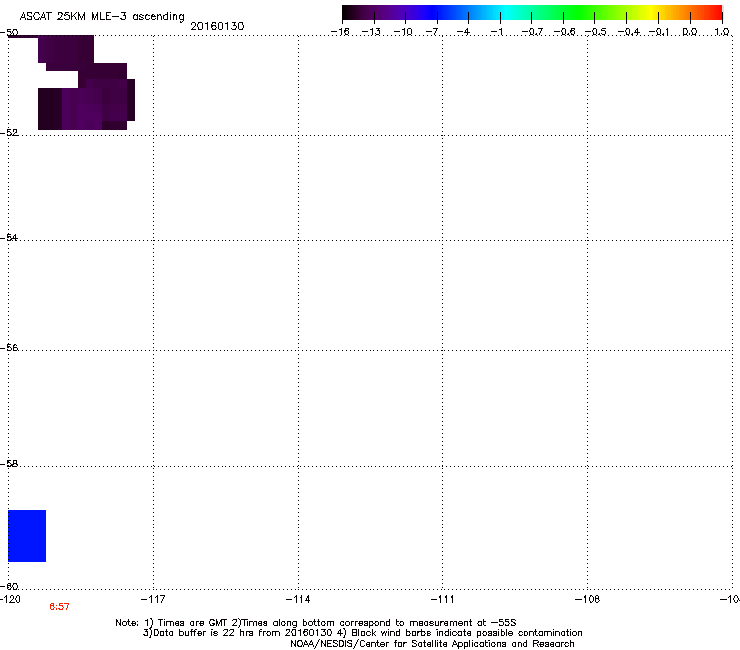Click the -0.1 color scale label
Viewport: 740px width, 650px height.
coord(659,32)
